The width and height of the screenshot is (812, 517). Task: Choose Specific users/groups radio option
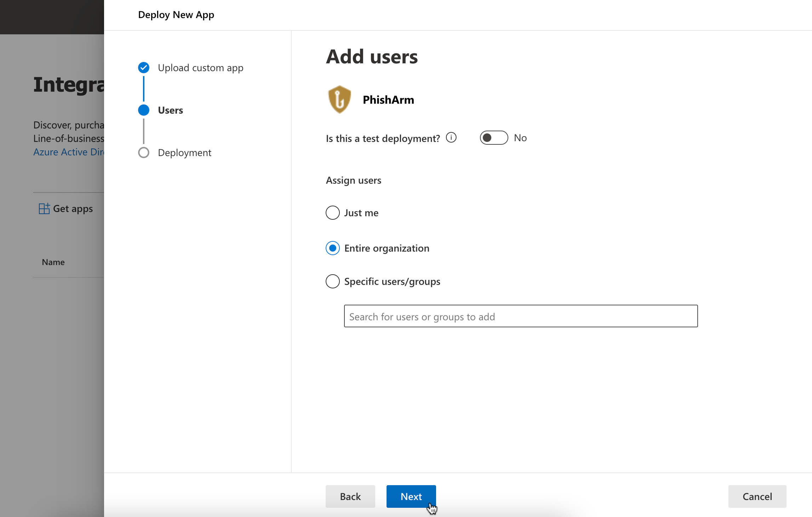[x=332, y=281]
